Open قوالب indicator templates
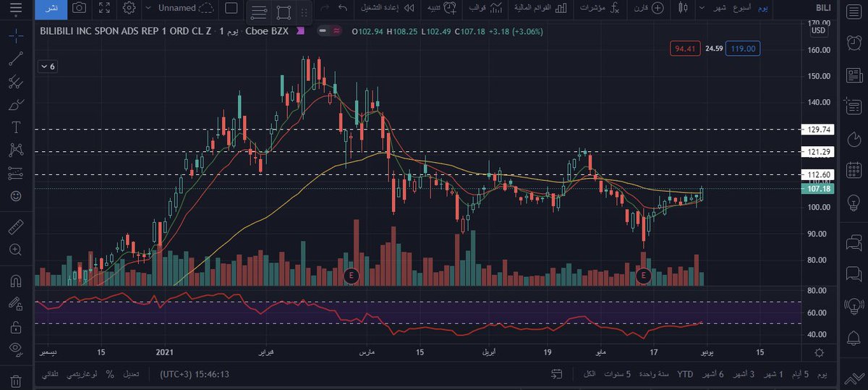Viewport: 868px width, 390px height. pyautogui.click(x=487, y=8)
